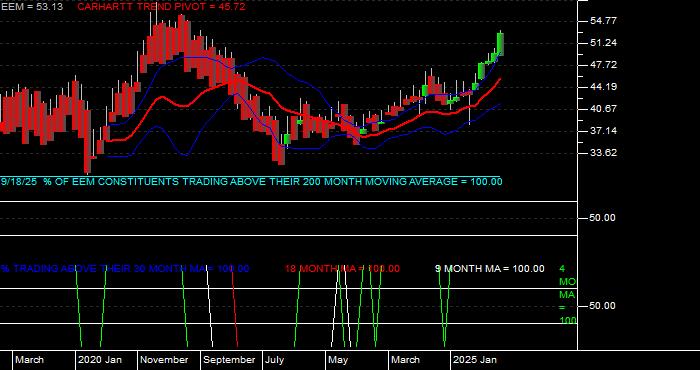Select the November date marker
Screen dimensions: 700x370
[x=165, y=360]
